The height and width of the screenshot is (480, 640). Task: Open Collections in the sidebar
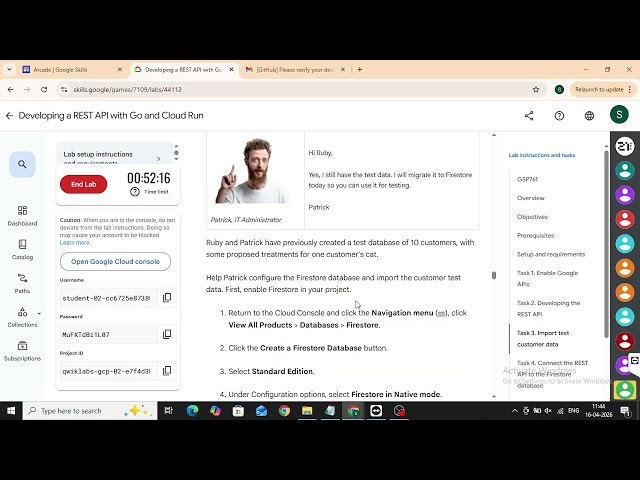pyautogui.click(x=22, y=318)
